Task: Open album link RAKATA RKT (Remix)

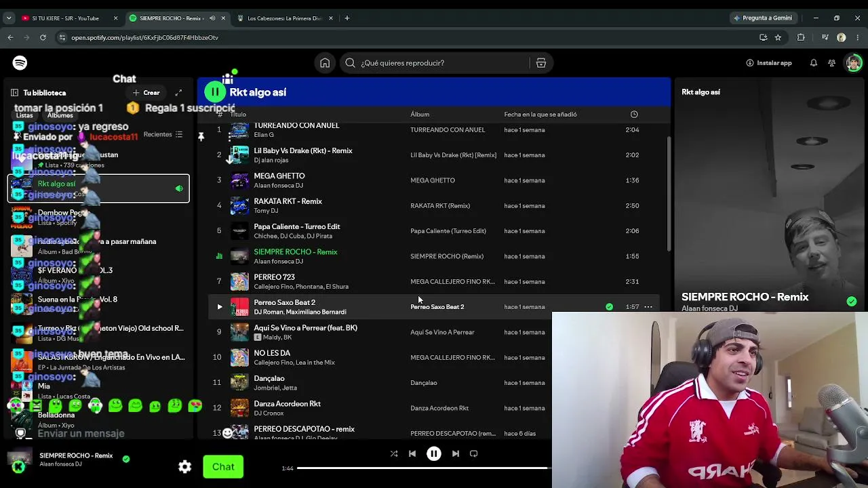Action: point(440,206)
